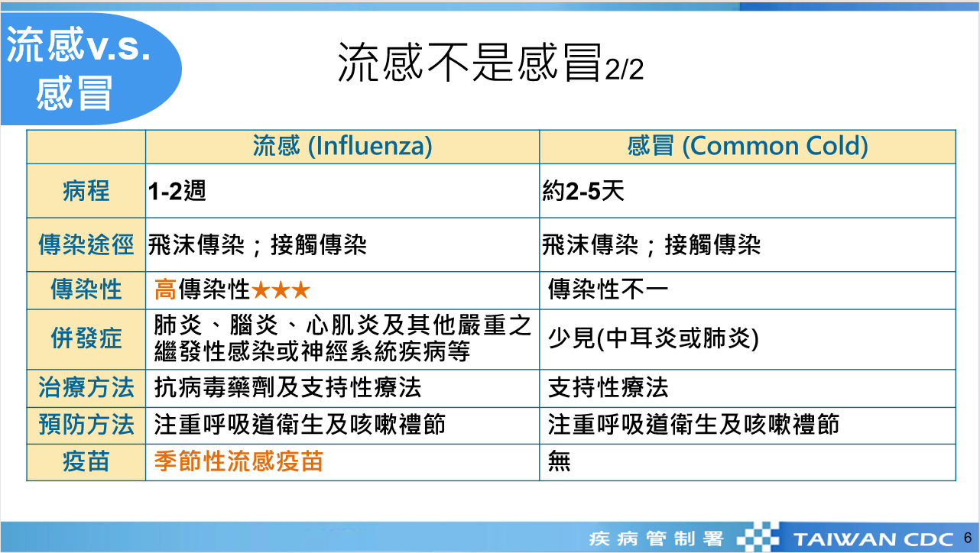Click common cold cell 注重呼吸道衛生及咳嗽禮節
This screenshot has height=553, width=980.
coord(748,425)
